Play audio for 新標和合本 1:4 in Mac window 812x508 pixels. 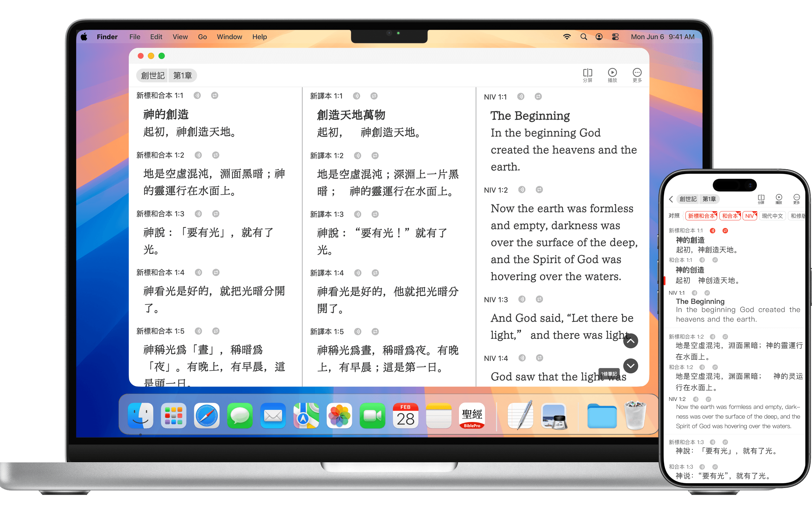pos(198,272)
